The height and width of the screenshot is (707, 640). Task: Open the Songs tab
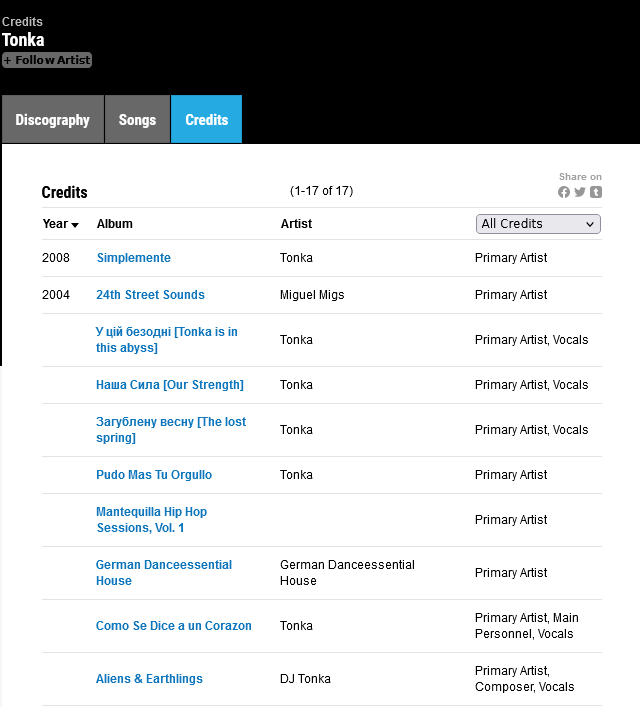[x=137, y=120]
